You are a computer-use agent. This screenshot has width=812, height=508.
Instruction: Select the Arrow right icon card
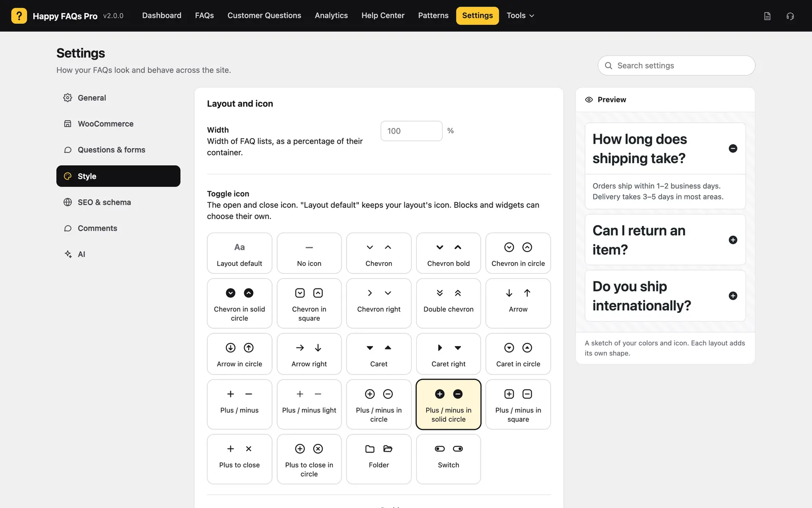click(309, 354)
